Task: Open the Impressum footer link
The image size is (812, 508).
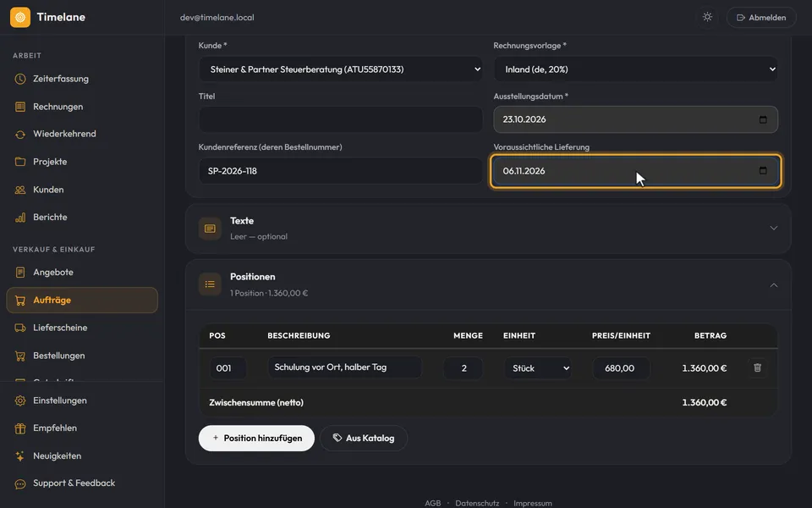Action: pos(532,503)
